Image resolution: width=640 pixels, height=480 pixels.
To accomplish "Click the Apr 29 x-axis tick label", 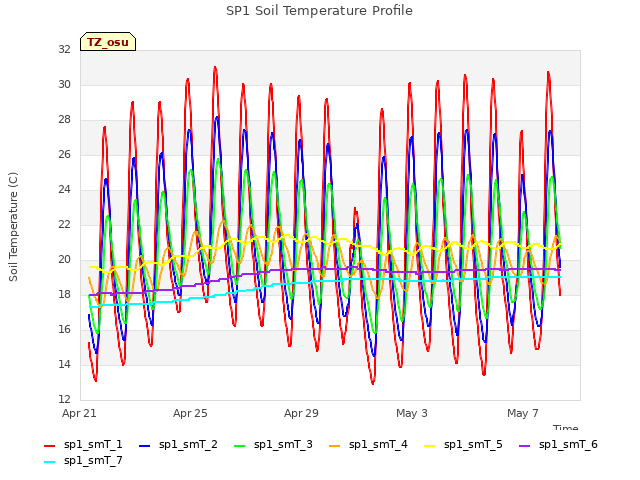I will 301,413.
